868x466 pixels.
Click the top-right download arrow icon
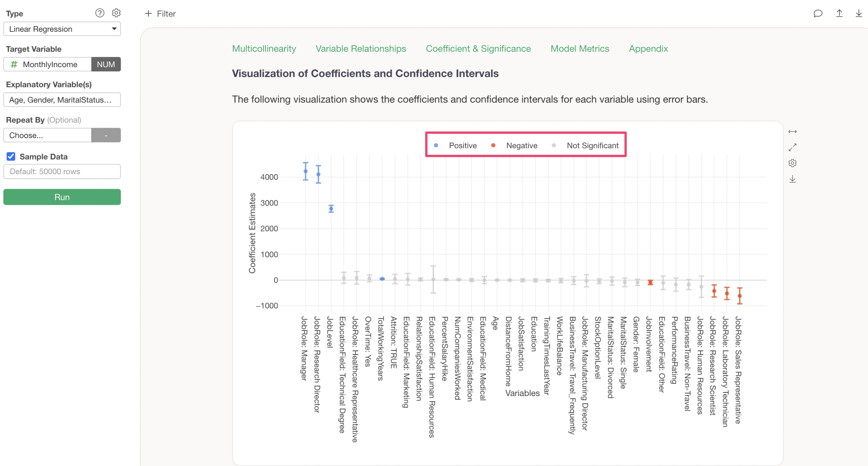click(x=859, y=14)
